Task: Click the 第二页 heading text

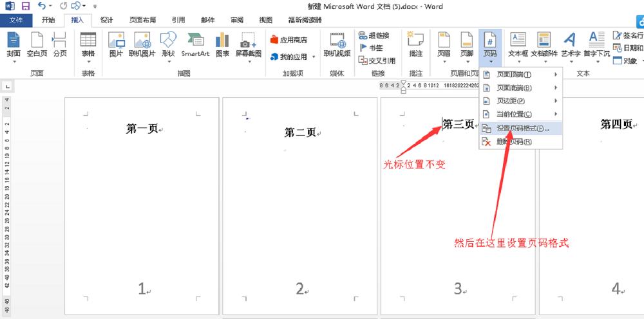Action: tap(300, 132)
